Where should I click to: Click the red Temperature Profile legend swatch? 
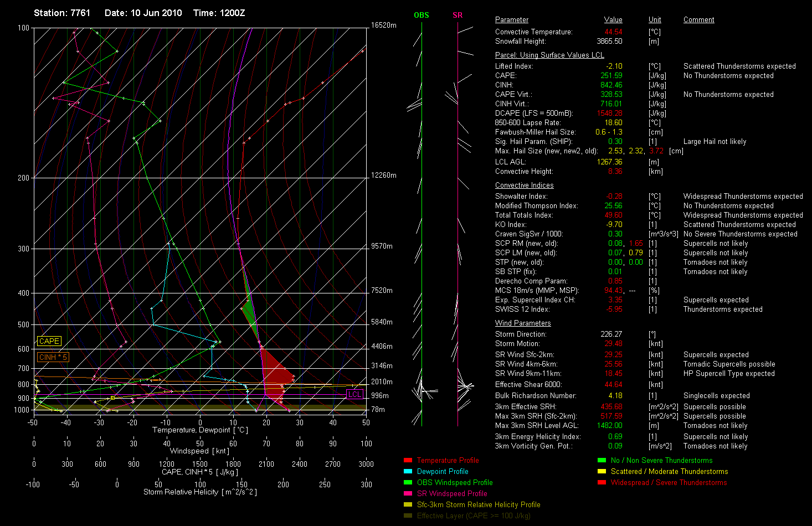408,460
